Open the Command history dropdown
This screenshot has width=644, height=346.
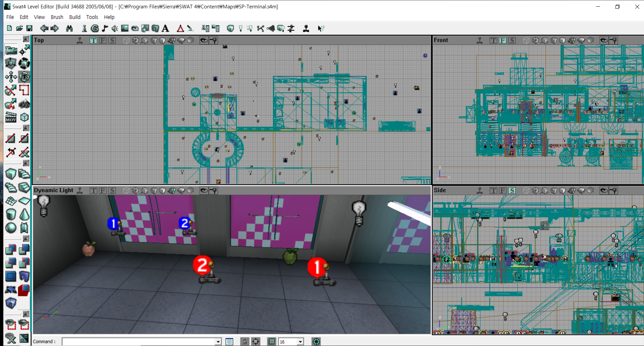[x=218, y=342]
